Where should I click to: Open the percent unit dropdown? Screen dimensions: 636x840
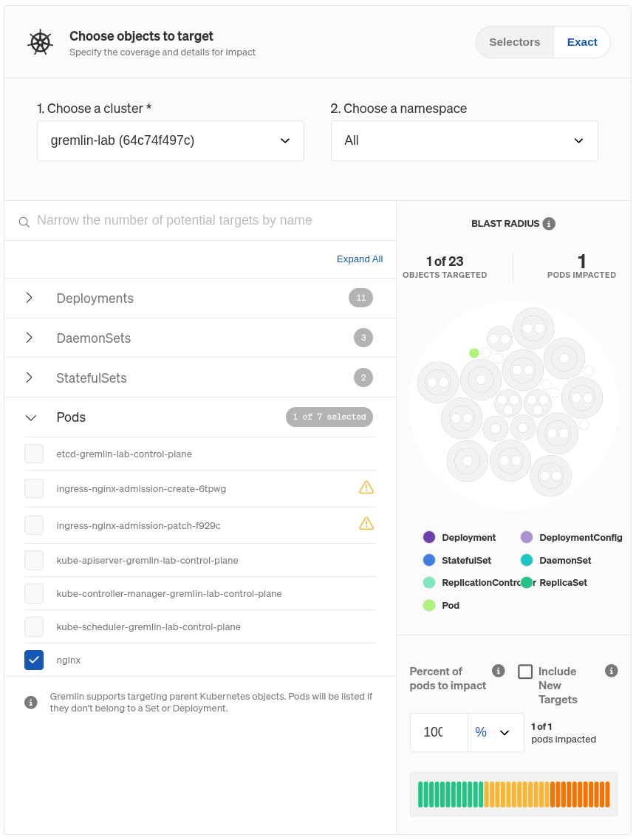(496, 732)
